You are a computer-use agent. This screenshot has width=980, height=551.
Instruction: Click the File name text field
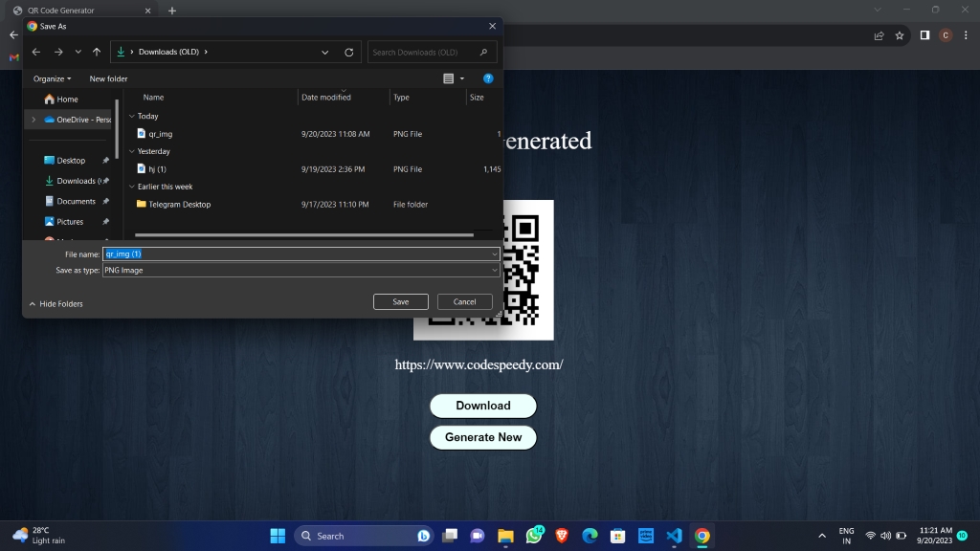click(297, 254)
